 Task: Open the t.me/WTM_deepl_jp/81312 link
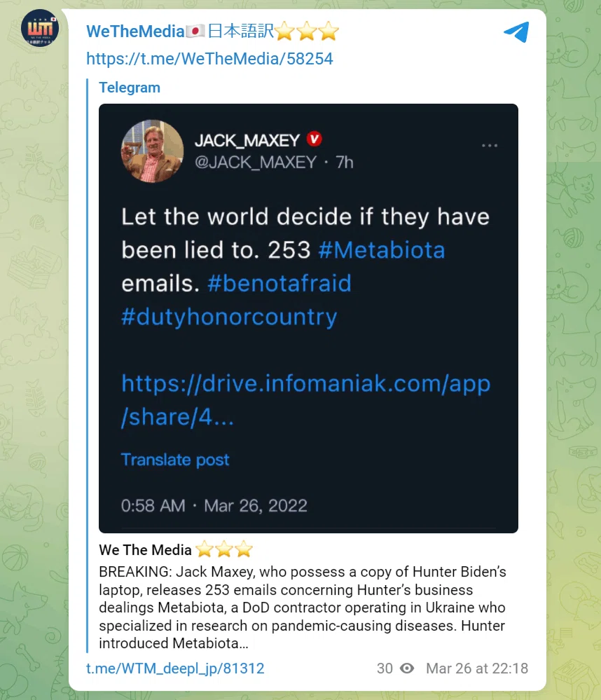tap(175, 668)
